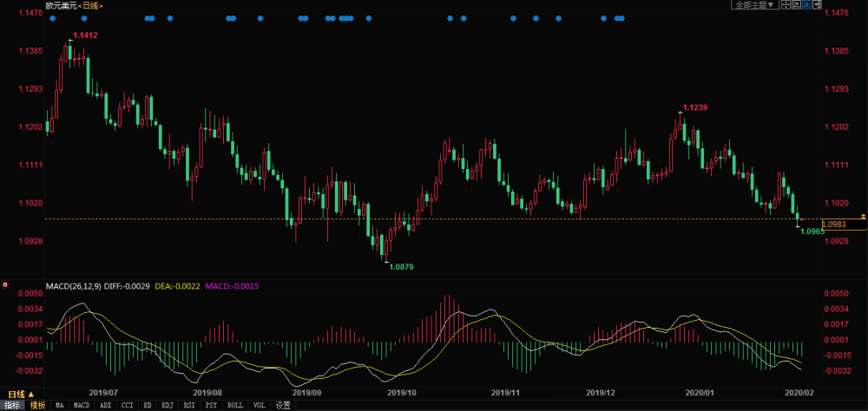
Task: Click the <日线> period label next to 欧元美元
Action: pos(90,5)
